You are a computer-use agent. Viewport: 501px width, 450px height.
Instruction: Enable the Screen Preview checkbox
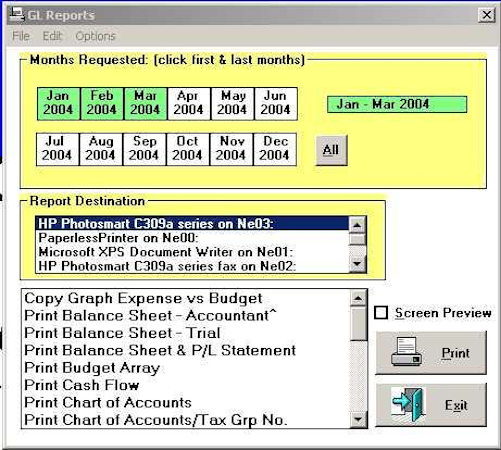[x=381, y=313]
